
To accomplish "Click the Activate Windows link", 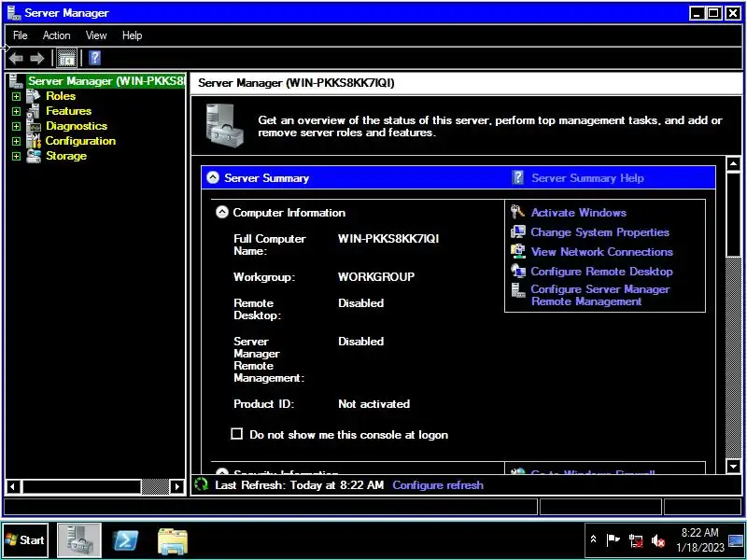I will (x=578, y=213).
